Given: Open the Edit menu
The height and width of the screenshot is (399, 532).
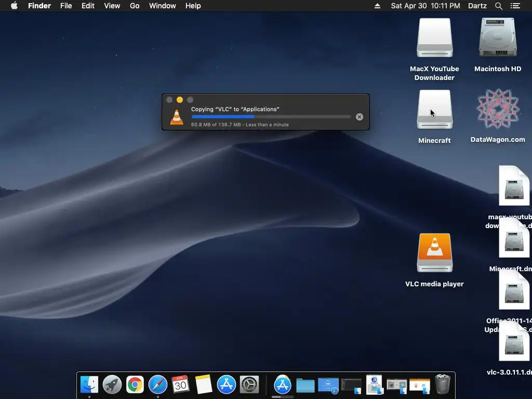Looking at the screenshot, I should tap(88, 6).
